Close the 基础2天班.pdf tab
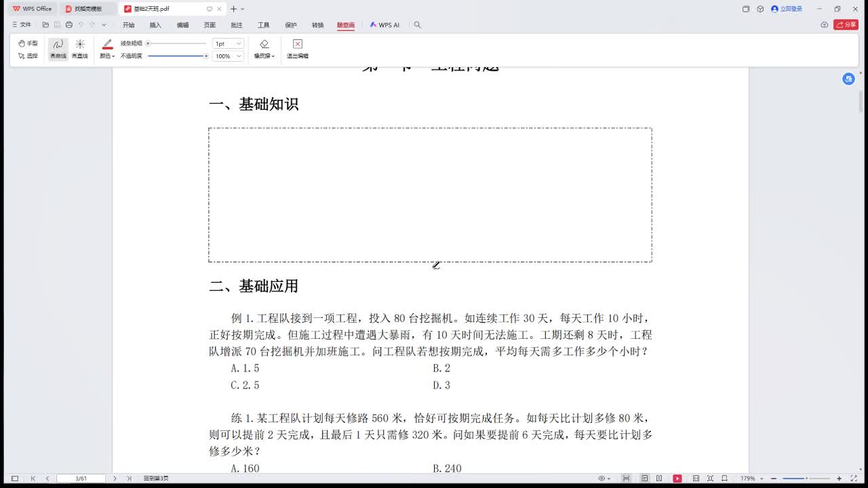The width and height of the screenshot is (868, 488). (219, 9)
